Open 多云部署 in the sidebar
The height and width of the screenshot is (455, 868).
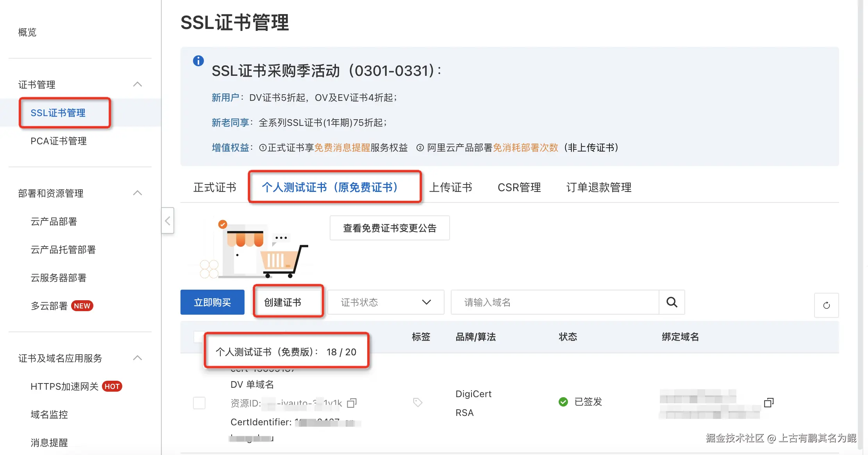pos(49,306)
